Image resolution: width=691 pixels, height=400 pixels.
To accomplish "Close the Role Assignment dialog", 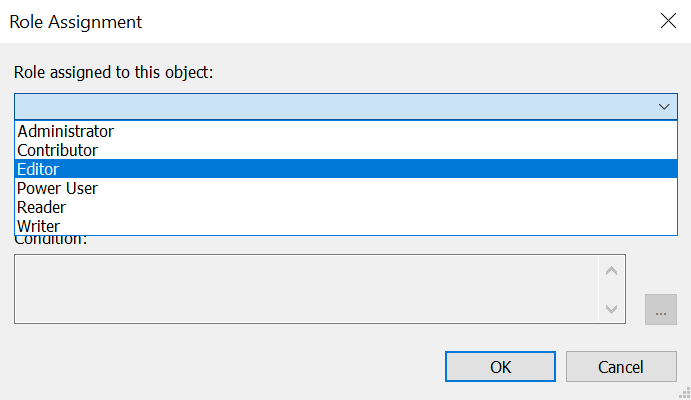I will (665, 21).
